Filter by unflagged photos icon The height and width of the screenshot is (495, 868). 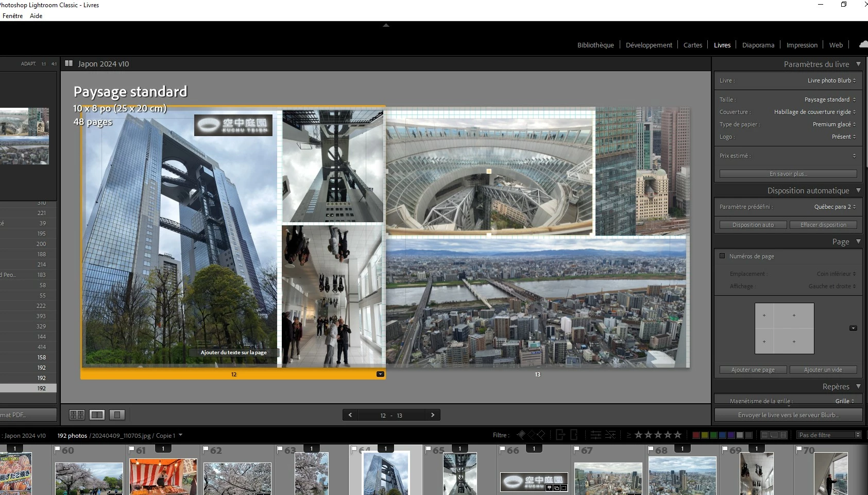point(532,435)
